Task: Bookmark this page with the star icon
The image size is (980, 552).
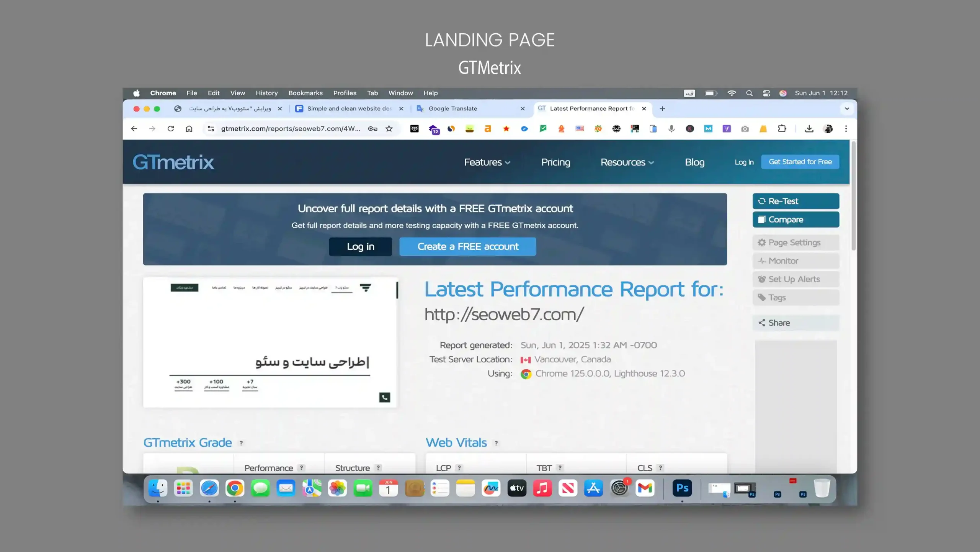Action: [389, 129]
